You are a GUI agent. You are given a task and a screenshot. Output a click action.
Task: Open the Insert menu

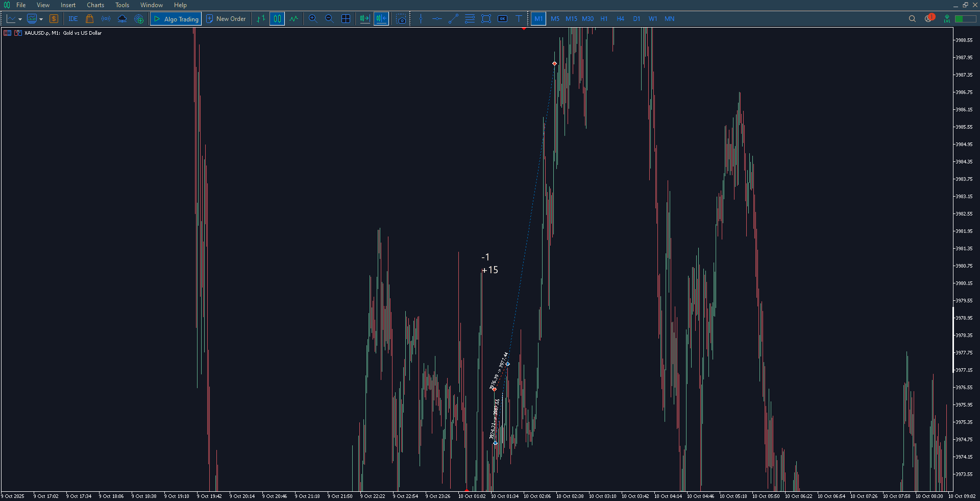click(x=68, y=5)
